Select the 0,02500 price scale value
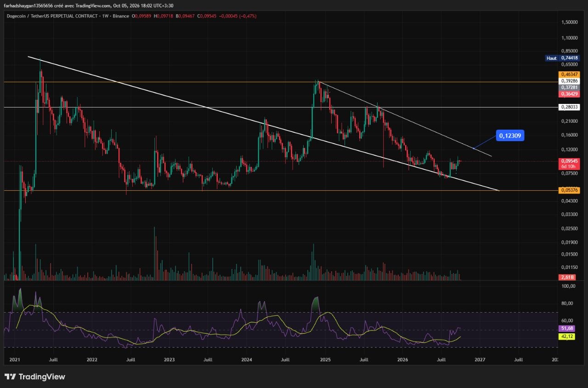Screen dimensions: 588x388 [569, 228]
